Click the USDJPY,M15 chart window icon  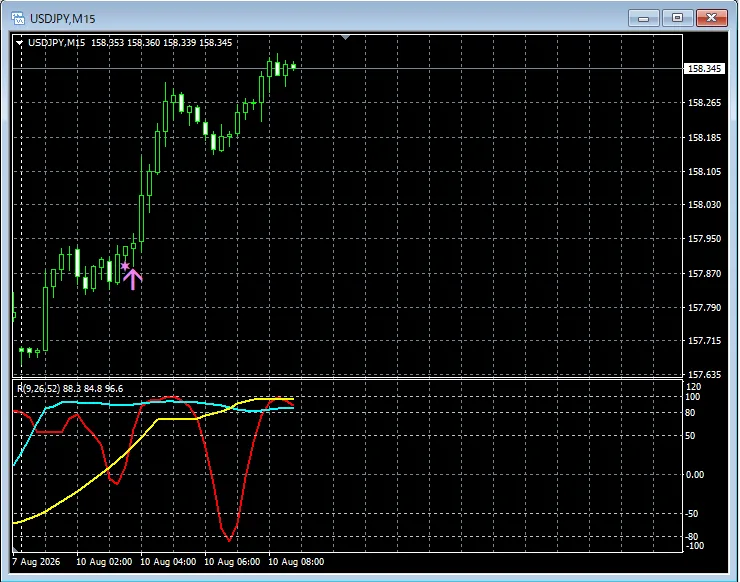click(18, 18)
